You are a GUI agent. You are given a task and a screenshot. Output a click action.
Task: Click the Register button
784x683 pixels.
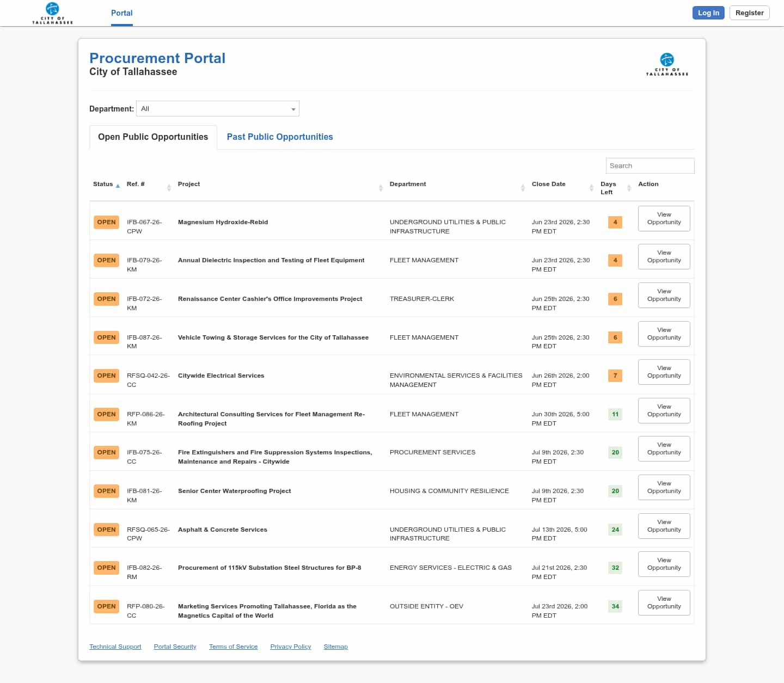coord(750,13)
